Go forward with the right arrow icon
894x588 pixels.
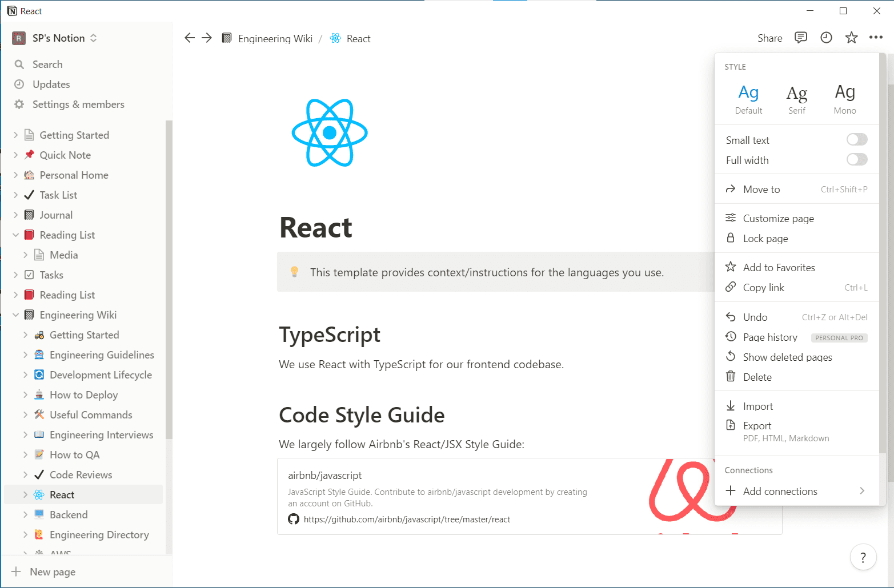(207, 38)
